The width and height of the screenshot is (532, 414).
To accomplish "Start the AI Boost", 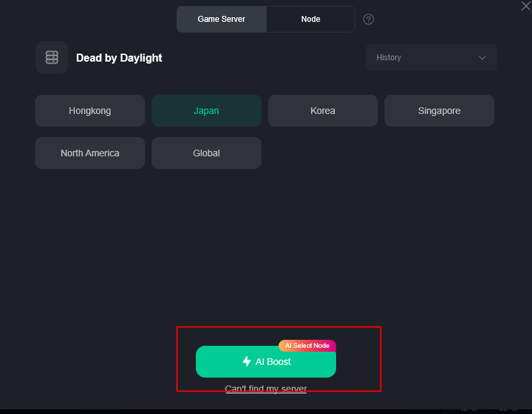I will point(265,362).
